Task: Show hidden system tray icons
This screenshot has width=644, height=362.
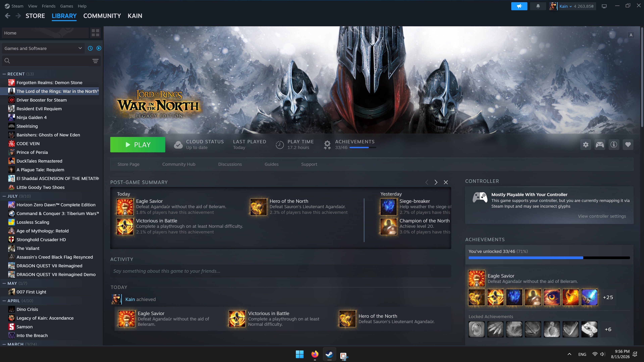Action: click(569, 354)
